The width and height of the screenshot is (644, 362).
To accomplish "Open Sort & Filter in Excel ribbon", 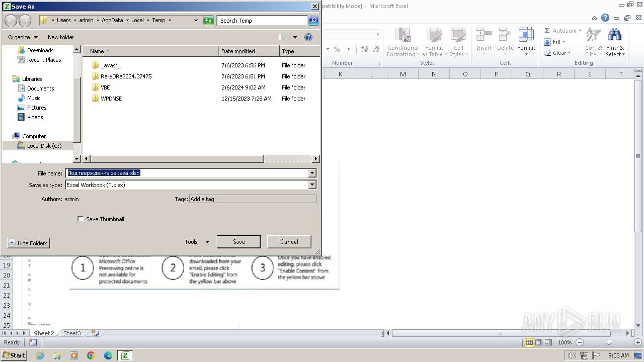I will click(594, 42).
